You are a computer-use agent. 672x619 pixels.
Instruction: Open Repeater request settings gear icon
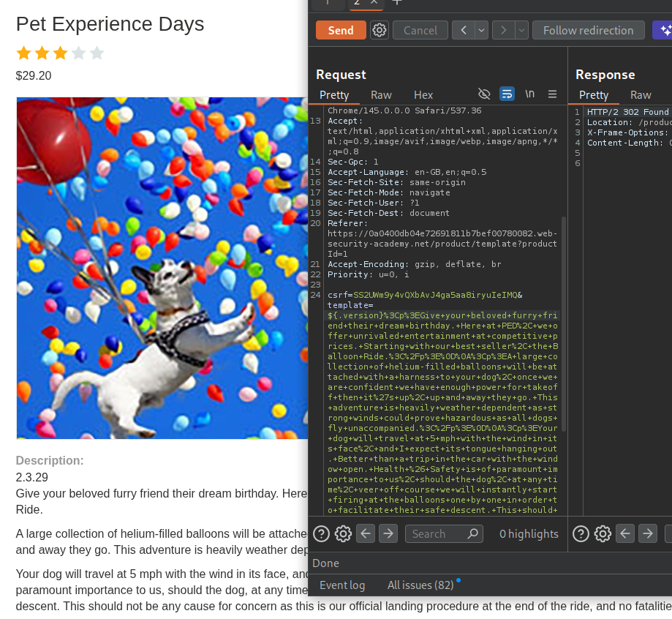379,30
